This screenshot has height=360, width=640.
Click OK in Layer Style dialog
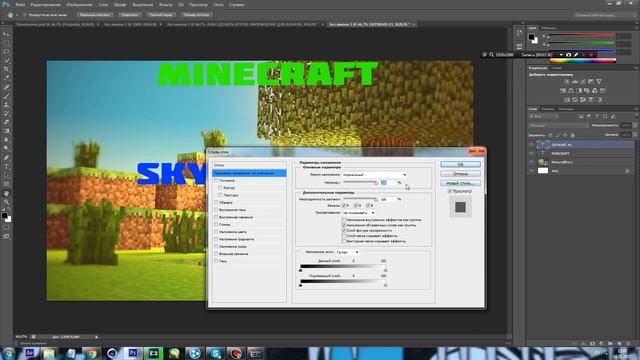click(x=460, y=164)
